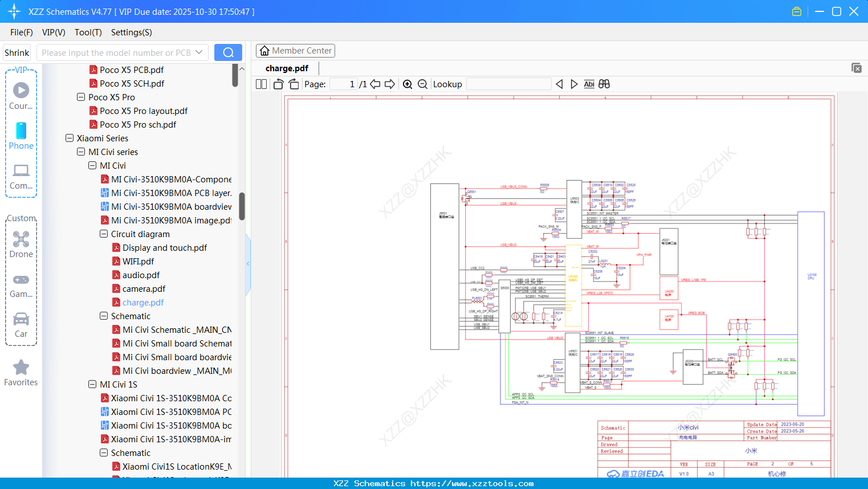
Task: Open Mi Civi-3510K9BM0A boardview file
Action: [172, 207]
